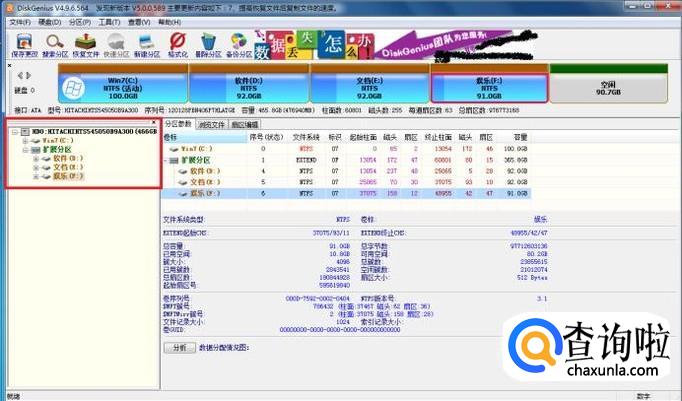Open the 分区(P) menu

pos(80,22)
